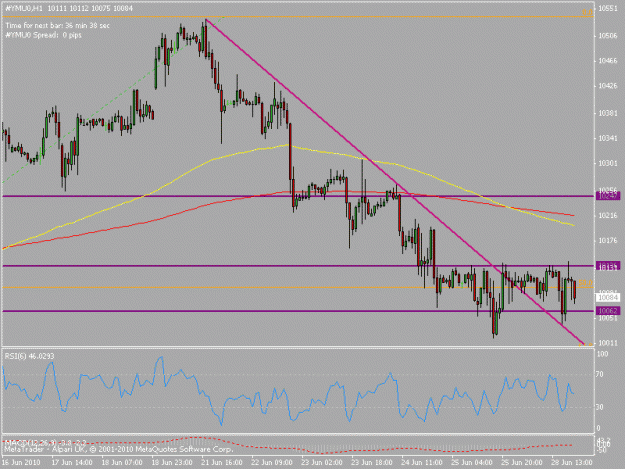The width and height of the screenshot is (625, 469).
Task: Click the '28 Jun 13:00' time label
Action: pos(572,462)
